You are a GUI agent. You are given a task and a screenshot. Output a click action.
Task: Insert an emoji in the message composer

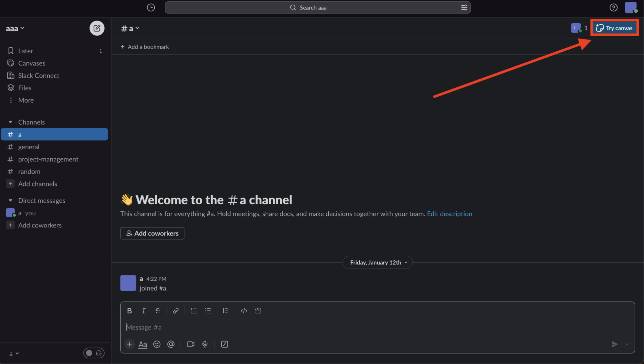(157, 344)
